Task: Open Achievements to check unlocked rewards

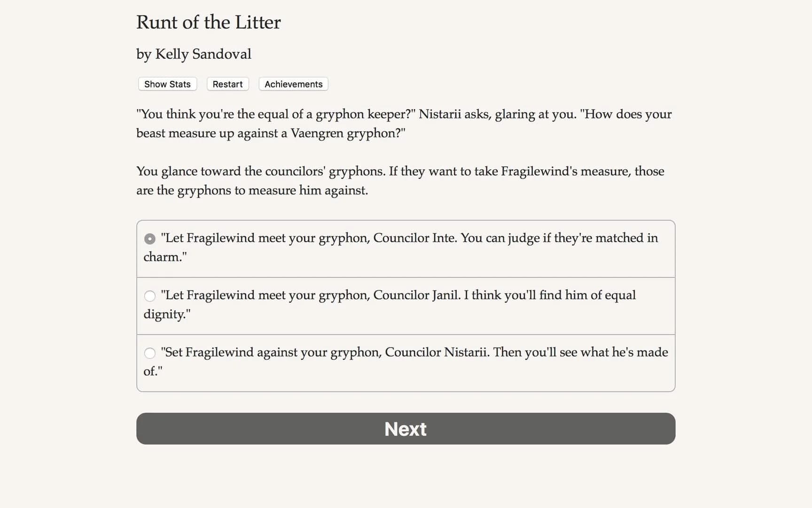Action: tap(293, 84)
